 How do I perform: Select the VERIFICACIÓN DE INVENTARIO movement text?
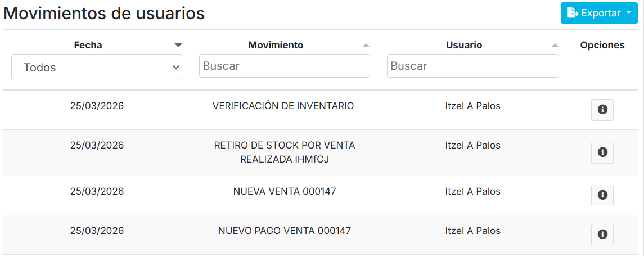(x=283, y=106)
